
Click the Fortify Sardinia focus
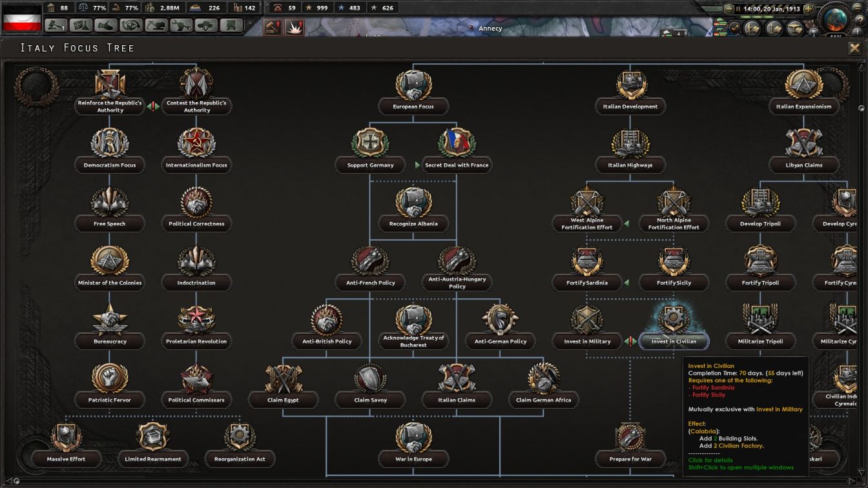point(587,268)
